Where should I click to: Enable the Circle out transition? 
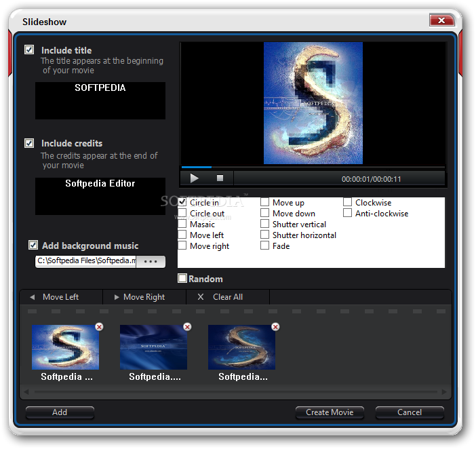[x=182, y=213]
